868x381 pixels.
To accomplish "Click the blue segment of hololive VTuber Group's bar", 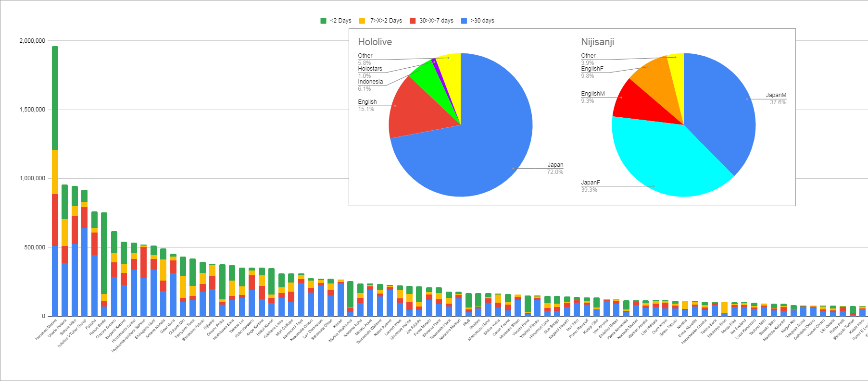I will 85,272.
